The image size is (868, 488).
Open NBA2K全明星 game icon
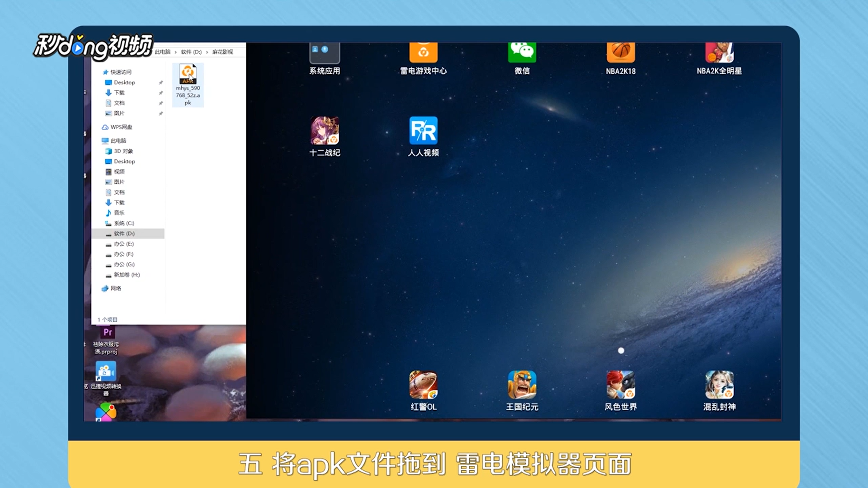tap(719, 53)
